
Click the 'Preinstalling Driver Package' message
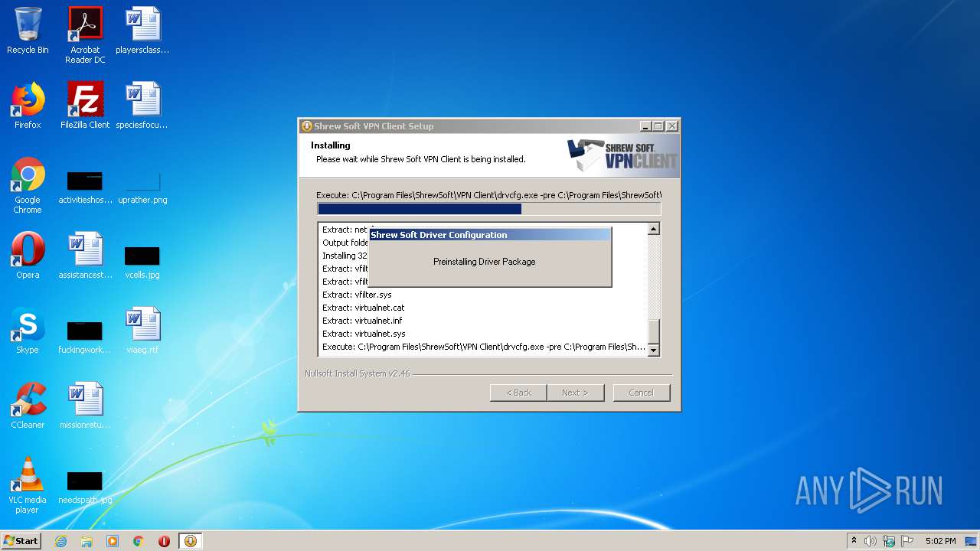484,262
